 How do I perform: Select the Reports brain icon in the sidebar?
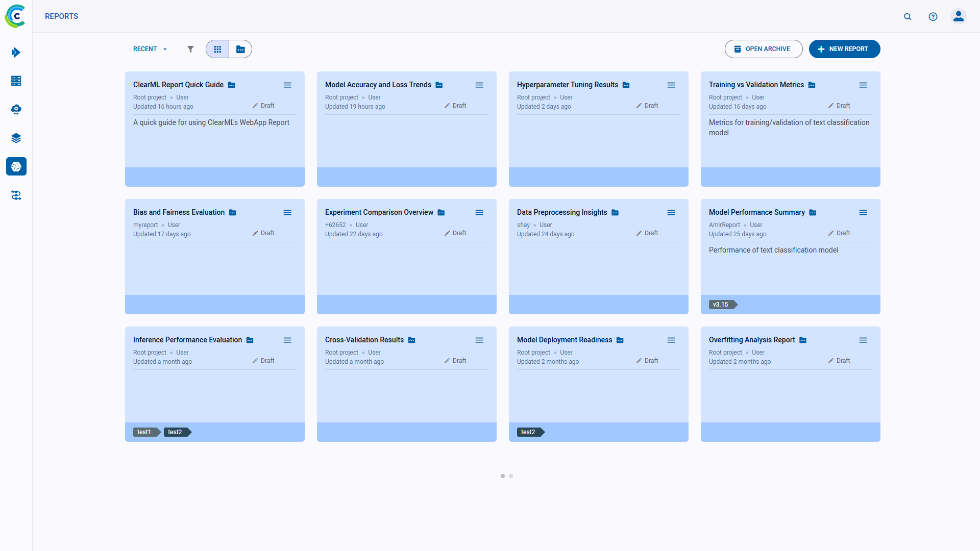16,166
